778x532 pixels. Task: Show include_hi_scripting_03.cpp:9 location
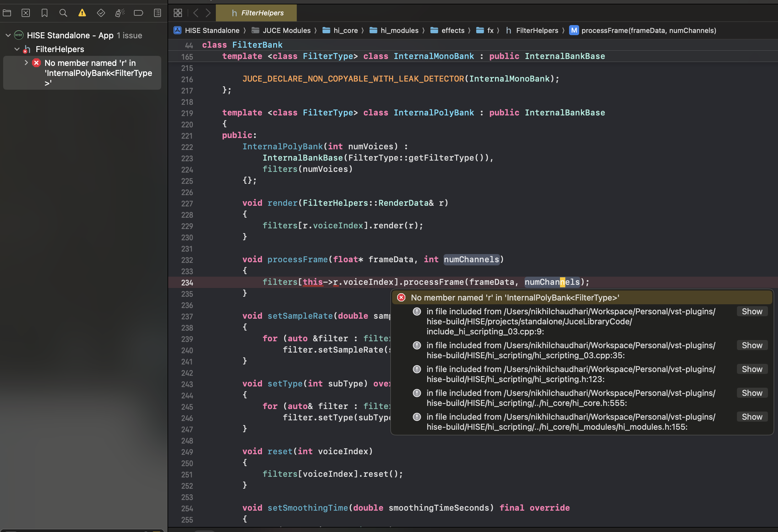coord(752,311)
